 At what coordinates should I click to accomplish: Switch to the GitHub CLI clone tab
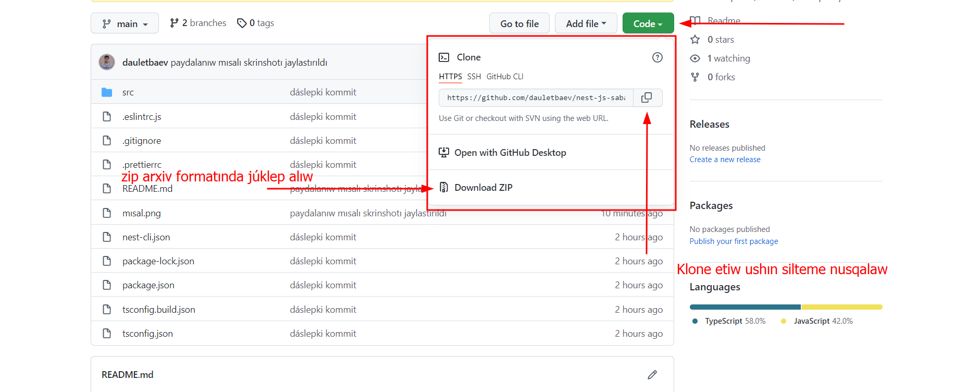coord(505,77)
